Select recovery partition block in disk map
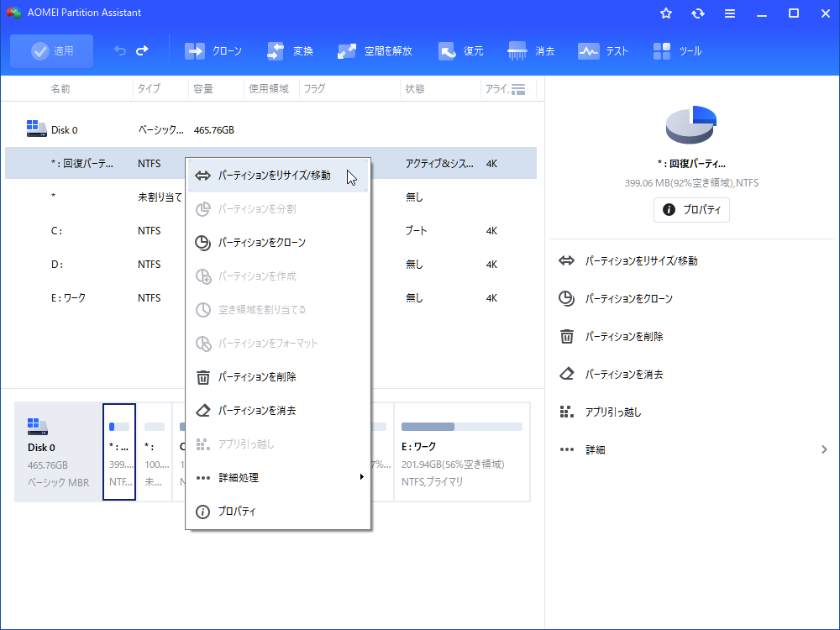The height and width of the screenshot is (630, 840). pos(119,452)
